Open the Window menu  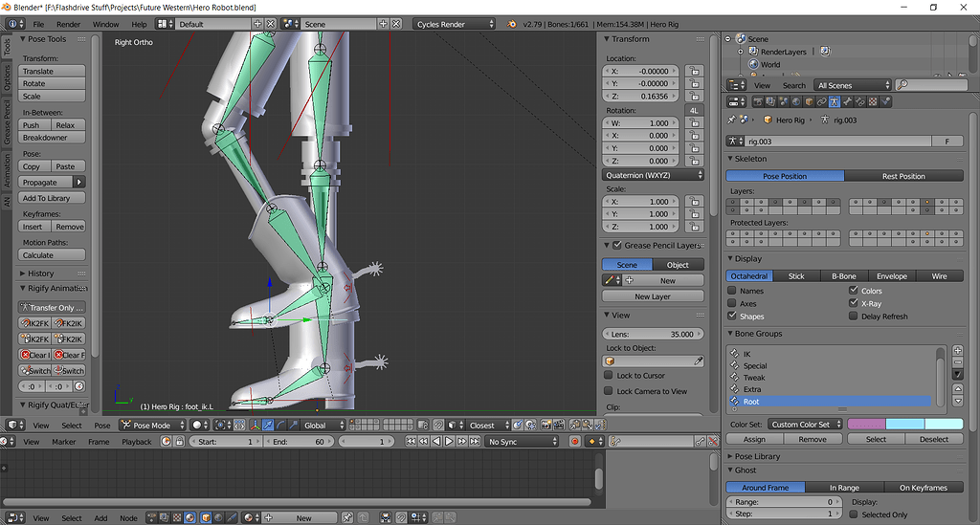tap(105, 24)
